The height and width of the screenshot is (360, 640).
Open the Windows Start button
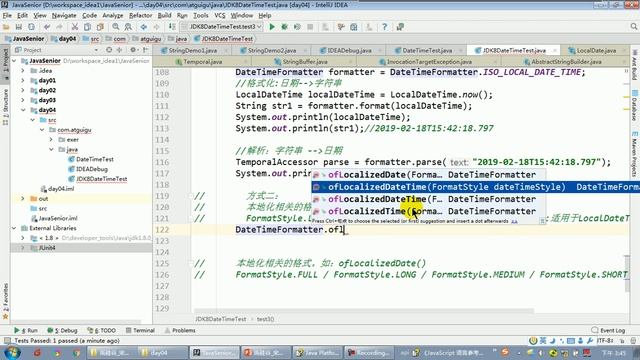pos(11,352)
